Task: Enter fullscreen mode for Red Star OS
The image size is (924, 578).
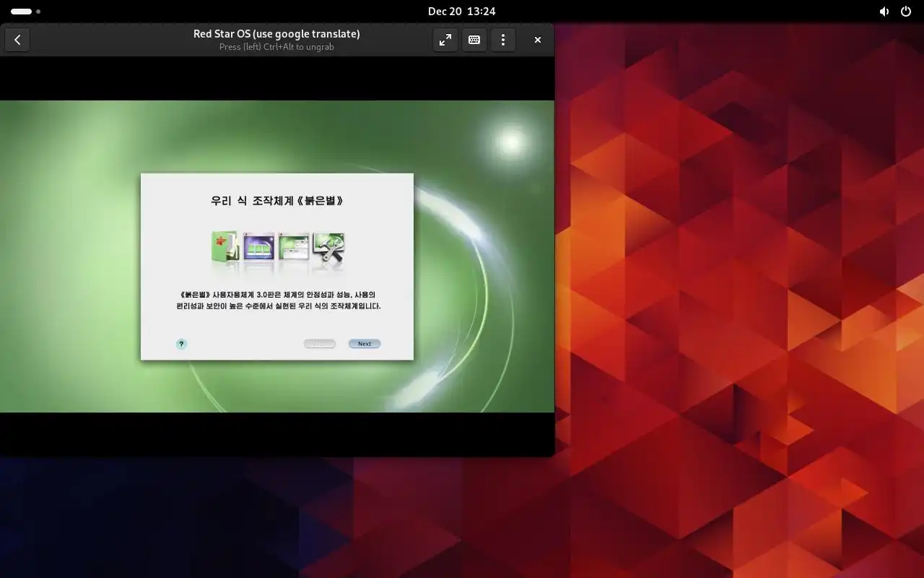Action: coord(445,40)
